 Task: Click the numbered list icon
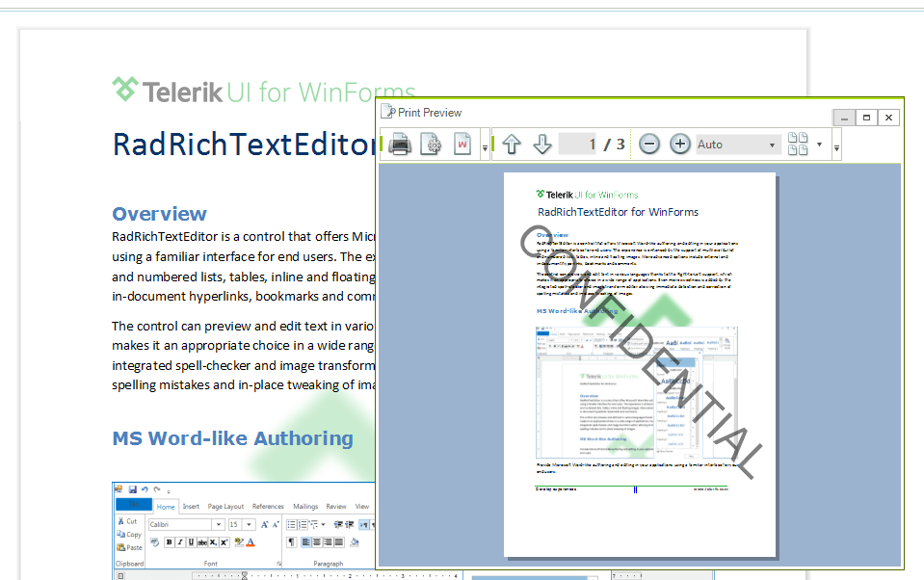click(x=303, y=524)
